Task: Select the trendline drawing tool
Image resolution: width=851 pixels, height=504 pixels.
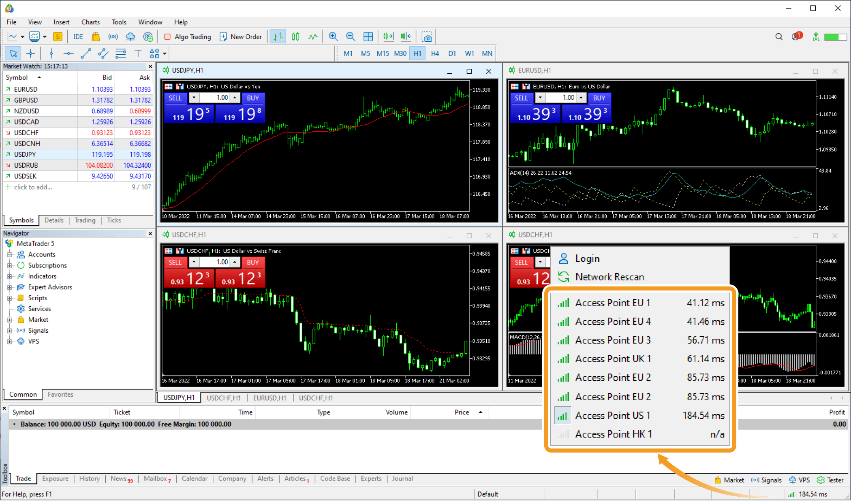Action: click(86, 53)
